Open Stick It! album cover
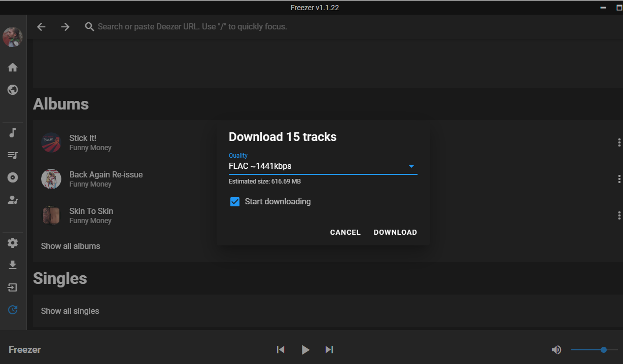The height and width of the screenshot is (364, 623). pyautogui.click(x=51, y=142)
